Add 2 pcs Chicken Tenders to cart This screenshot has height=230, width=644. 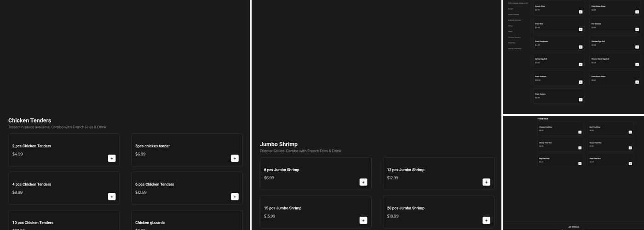(112, 158)
